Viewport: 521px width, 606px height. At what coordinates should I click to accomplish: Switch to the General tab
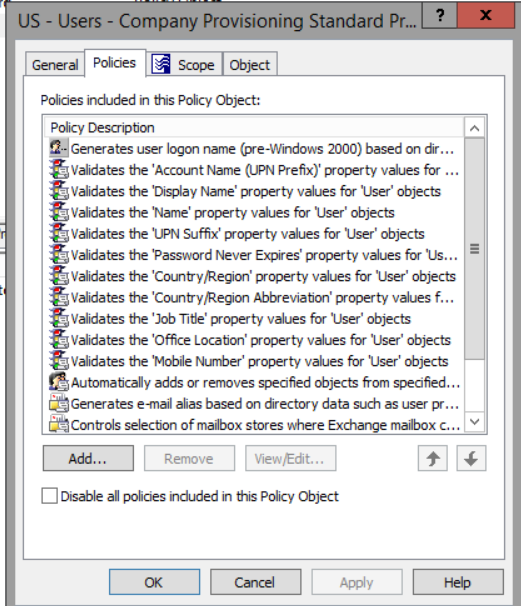coord(55,65)
